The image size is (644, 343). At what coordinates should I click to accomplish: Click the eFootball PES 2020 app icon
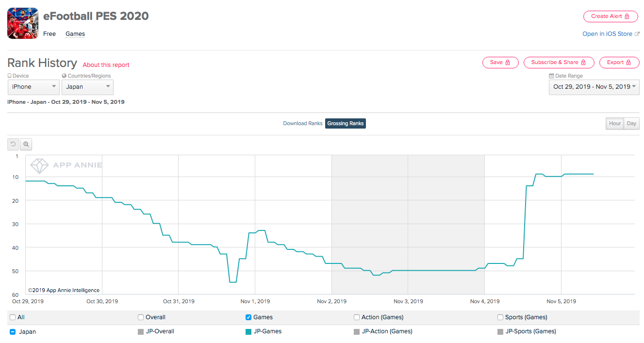point(22,24)
